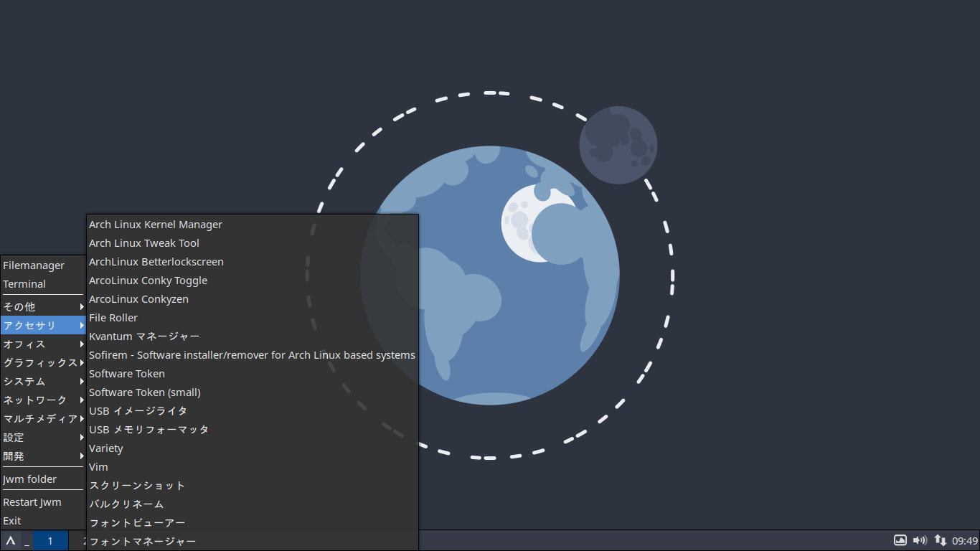This screenshot has width=980, height=551.
Task: Expand the オフィス submenu
Action: coord(43,344)
